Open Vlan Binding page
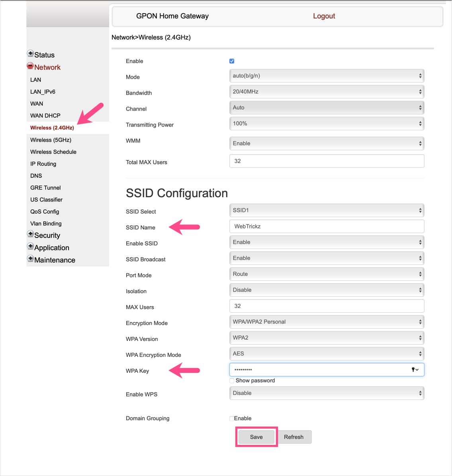 coord(46,224)
